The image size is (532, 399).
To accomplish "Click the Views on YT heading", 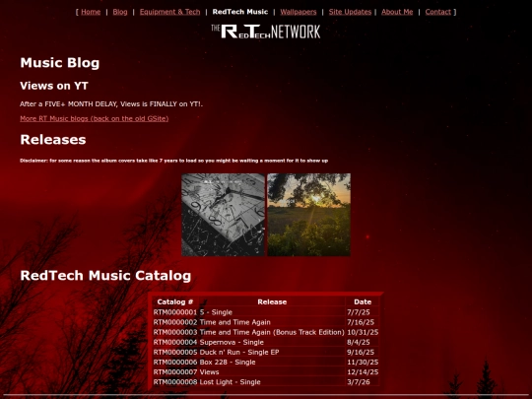I will click(54, 86).
